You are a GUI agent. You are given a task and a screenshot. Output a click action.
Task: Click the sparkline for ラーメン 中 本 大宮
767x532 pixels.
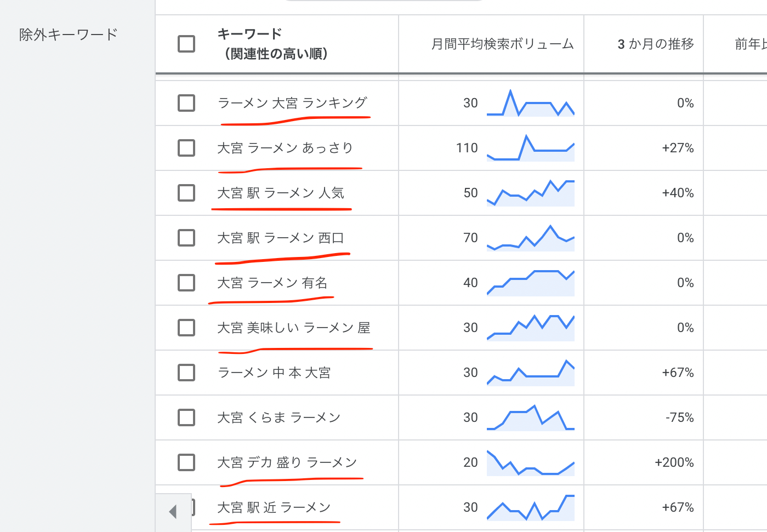[530, 373]
